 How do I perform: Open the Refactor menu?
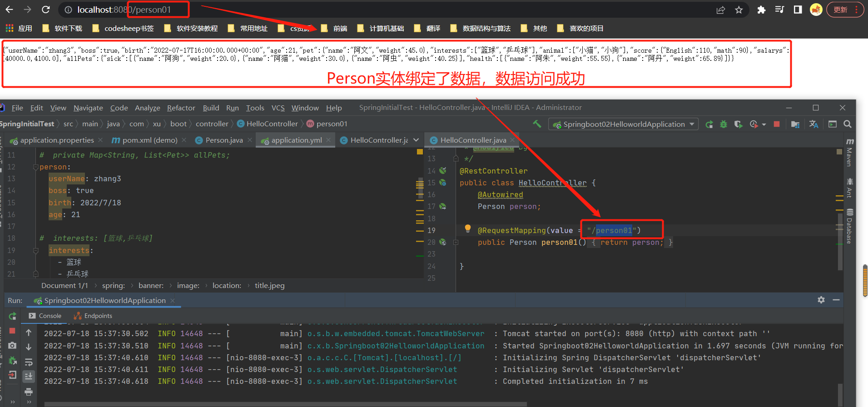(x=181, y=108)
